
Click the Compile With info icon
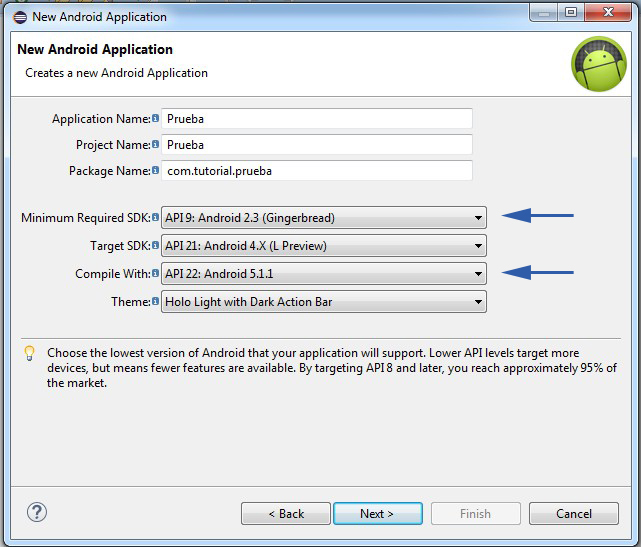[x=155, y=273]
